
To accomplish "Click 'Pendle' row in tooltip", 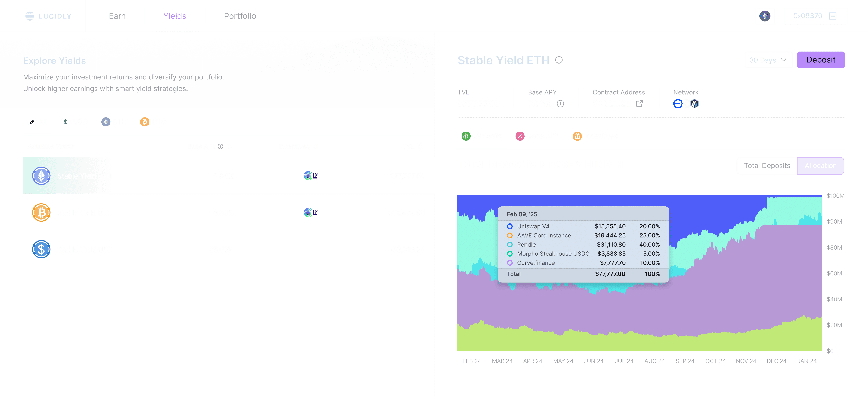I will coord(583,244).
